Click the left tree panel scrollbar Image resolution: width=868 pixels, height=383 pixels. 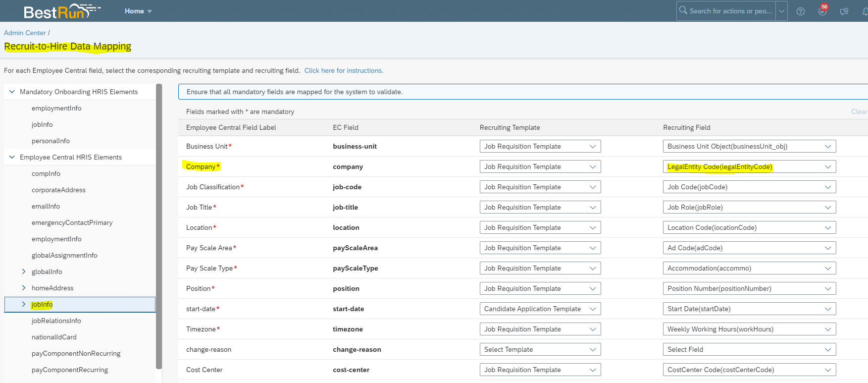(x=159, y=226)
